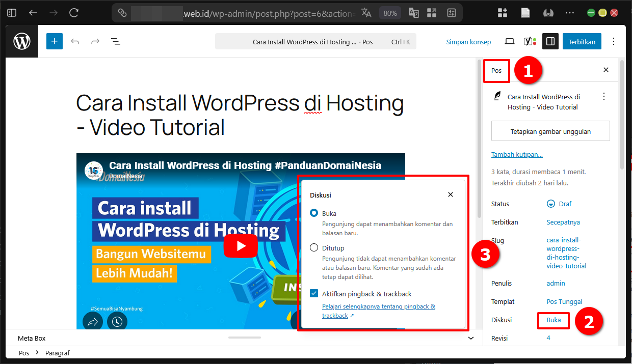Open the Draf status dropdown
Viewport: 632px width, 364px height.
pyautogui.click(x=559, y=204)
